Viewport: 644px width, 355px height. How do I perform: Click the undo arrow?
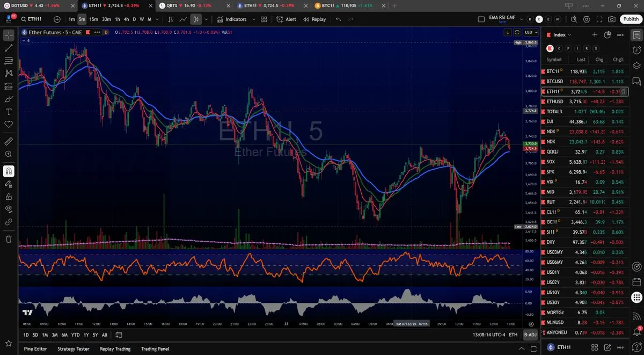click(x=338, y=19)
